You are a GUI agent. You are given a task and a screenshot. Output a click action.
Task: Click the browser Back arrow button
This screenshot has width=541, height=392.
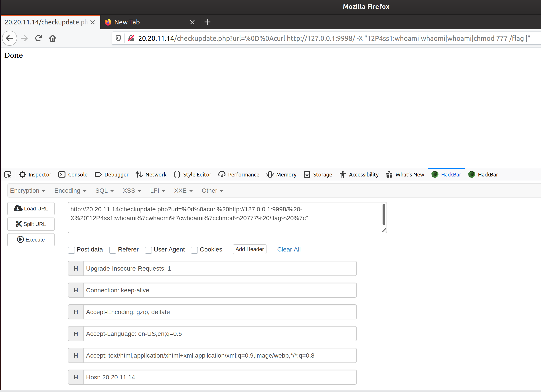(x=10, y=38)
